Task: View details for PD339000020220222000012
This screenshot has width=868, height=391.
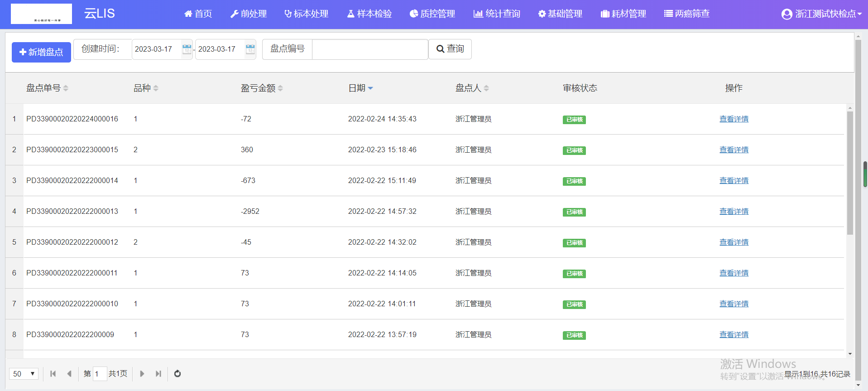Action: point(734,242)
